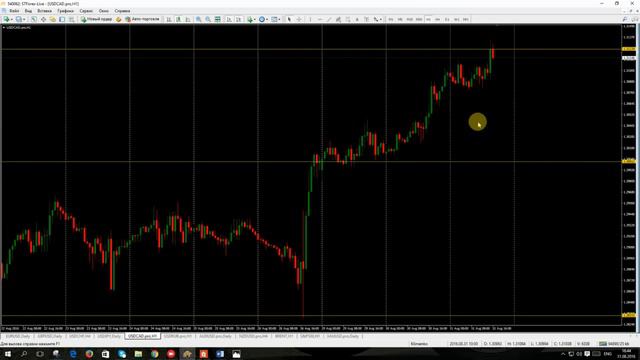Open the Вставка menu

pyautogui.click(x=44, y=11)
